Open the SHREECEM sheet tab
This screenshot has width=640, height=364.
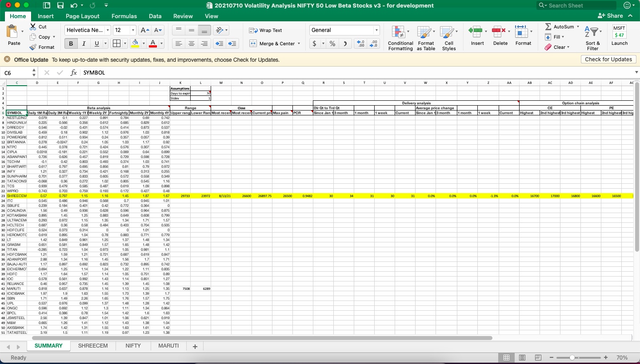[93, 345]
